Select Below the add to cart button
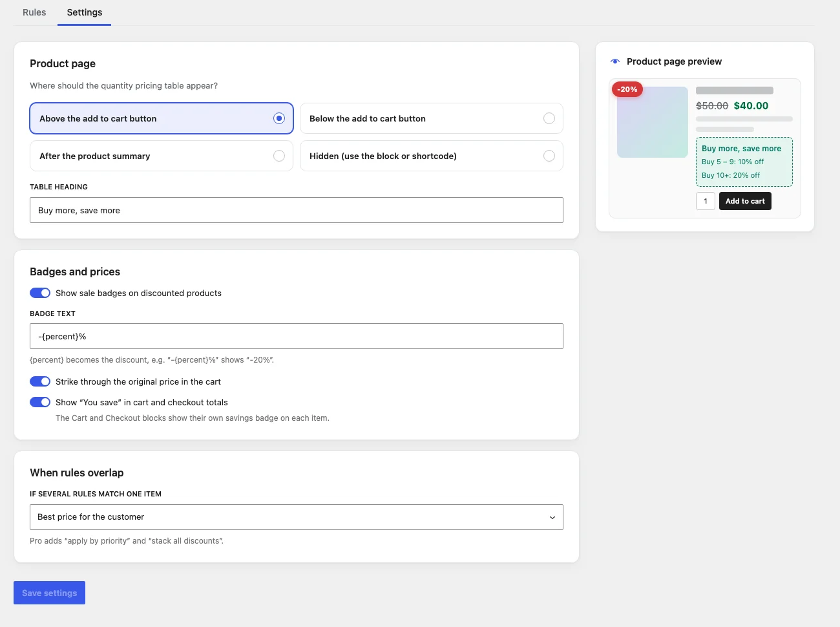The height and width of the screenshot is (627, 840). tap(432, 118)
